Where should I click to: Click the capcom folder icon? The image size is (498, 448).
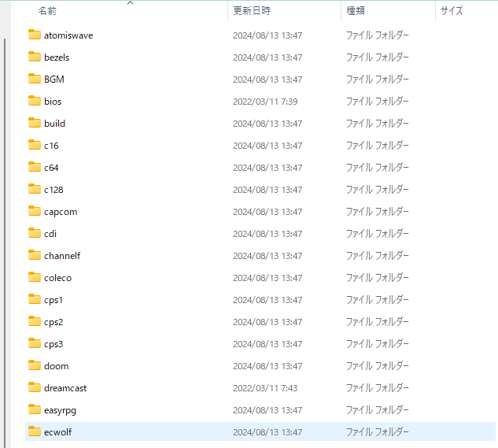[x=35, y=211]
